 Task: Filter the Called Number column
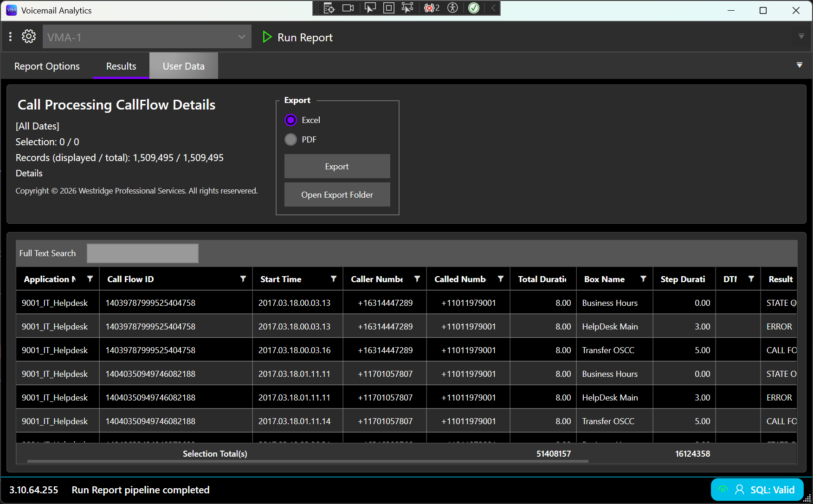click(x=501, y=279)
